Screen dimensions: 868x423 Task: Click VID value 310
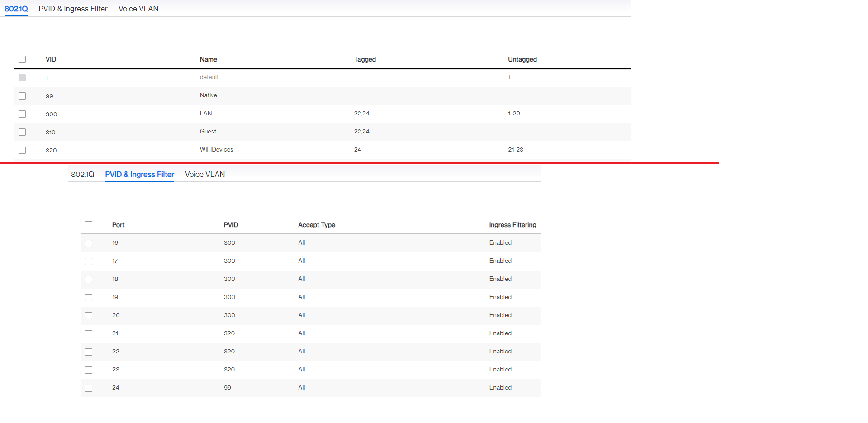[50, 133]
